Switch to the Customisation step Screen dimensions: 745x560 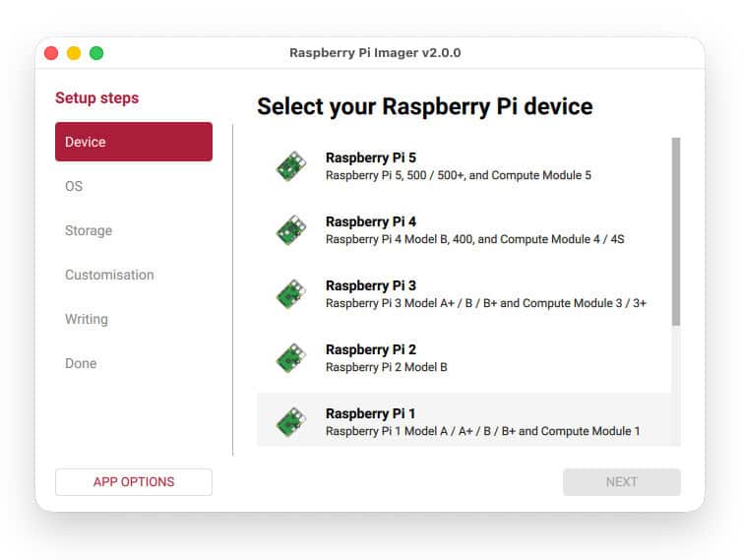[x=109, y=275]
